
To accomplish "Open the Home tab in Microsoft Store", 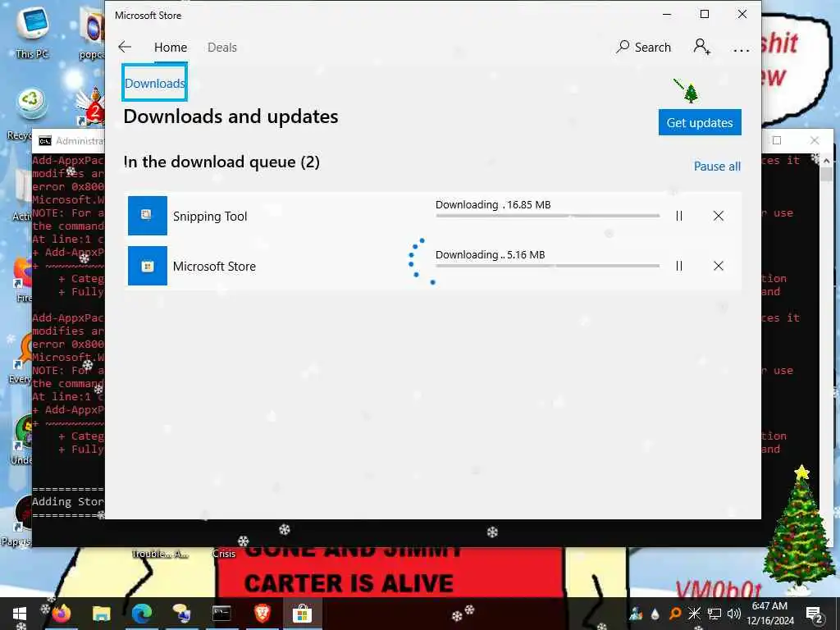I will (171, 47).
